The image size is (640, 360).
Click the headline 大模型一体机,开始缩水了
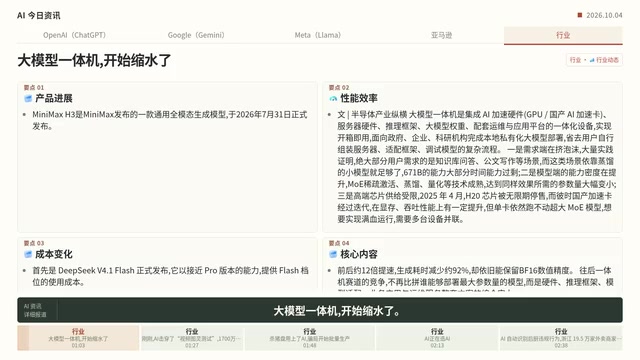94,60
